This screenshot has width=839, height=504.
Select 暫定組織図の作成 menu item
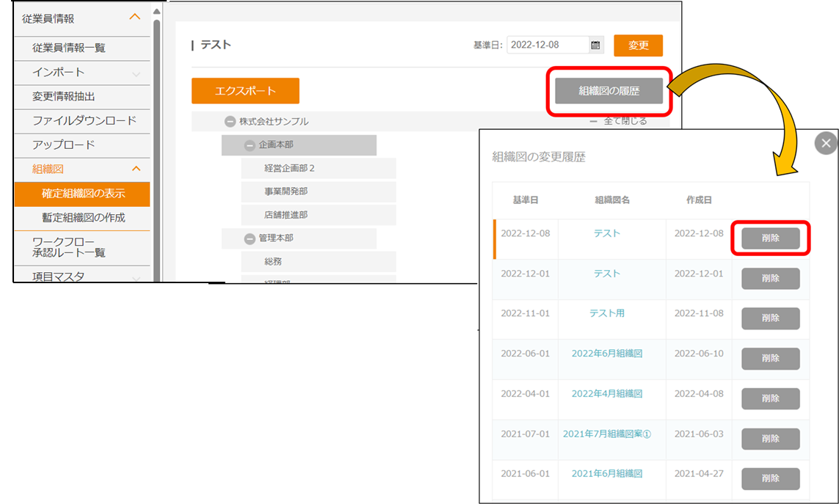pyautogui.click(x=84, y=218)
